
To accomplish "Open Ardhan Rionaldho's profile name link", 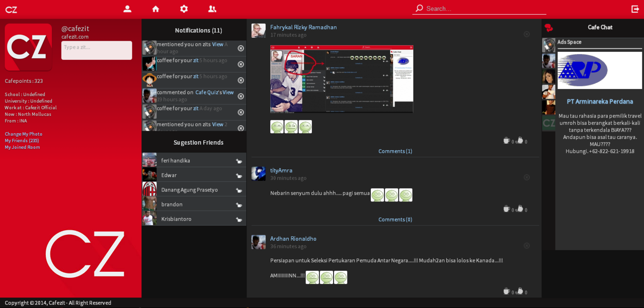I will (x=293, y=239).
